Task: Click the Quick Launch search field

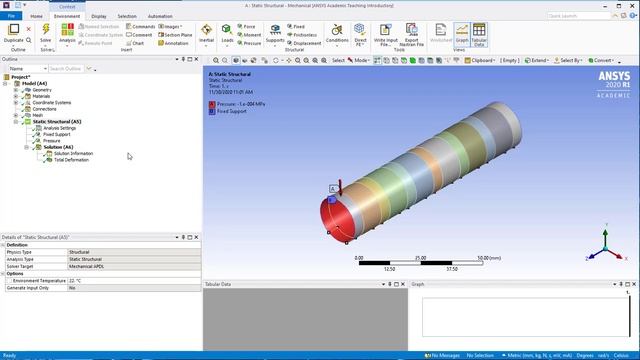Action: tap(578, 16)
